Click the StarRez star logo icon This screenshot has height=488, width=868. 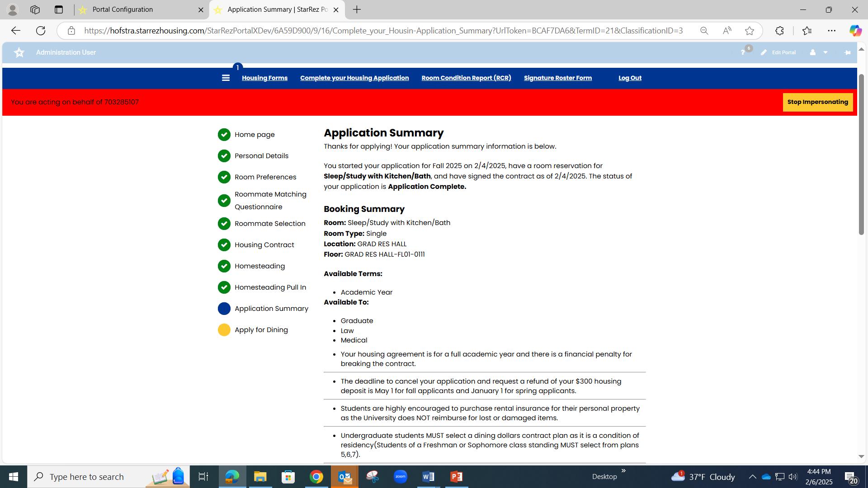(x=19, y=52)
